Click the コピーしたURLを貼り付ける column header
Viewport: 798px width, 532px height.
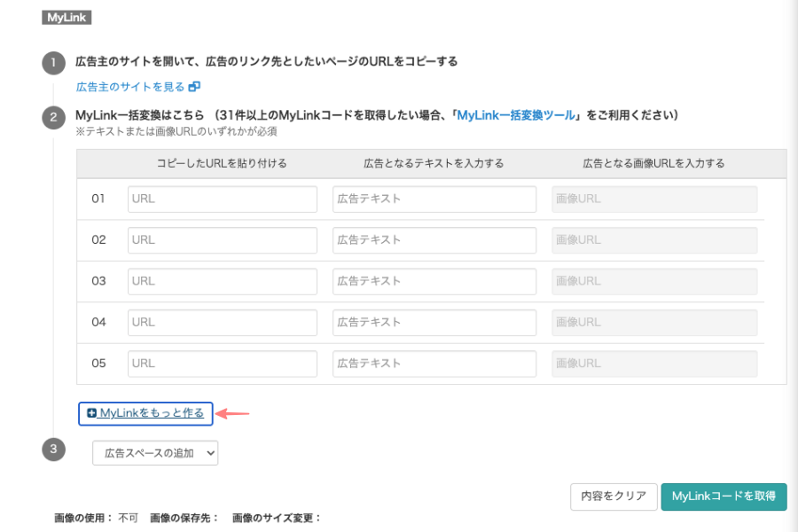coord(222,163)
